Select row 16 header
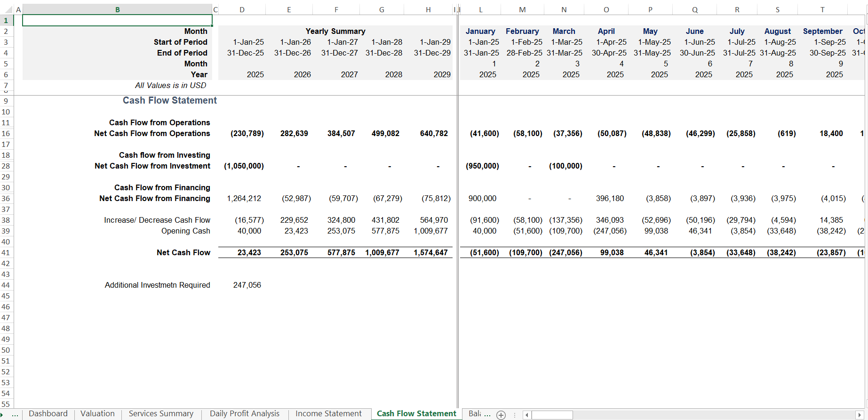This screenshot has height=420, width=868. (x=6, y=133)
